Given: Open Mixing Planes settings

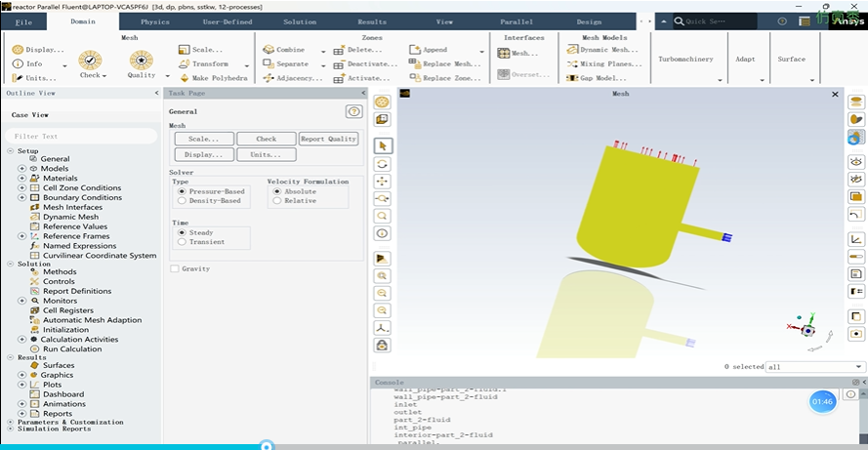Looking at the screenshot, I should pos(604,63).
